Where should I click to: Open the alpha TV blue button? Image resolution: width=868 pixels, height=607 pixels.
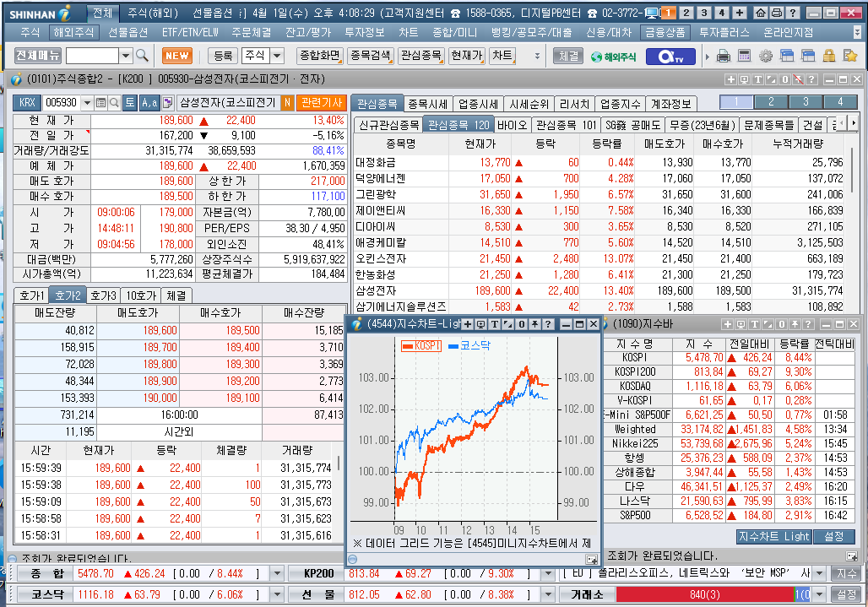tap(670, 57)
